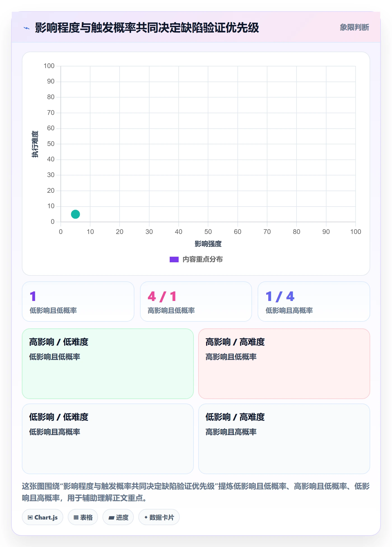The height and width of the screenshot is (547, 392).
Task: Click the 低影响且低概率 stat card with value 1
Action: pyautogui.click(x=78, y=302)
